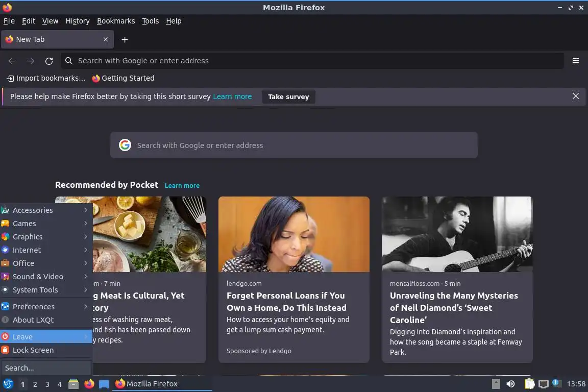Click the forward navigation arrow
Image resolution: width=588 pixels, height=392 pixels.
click(x=31, y=61)
